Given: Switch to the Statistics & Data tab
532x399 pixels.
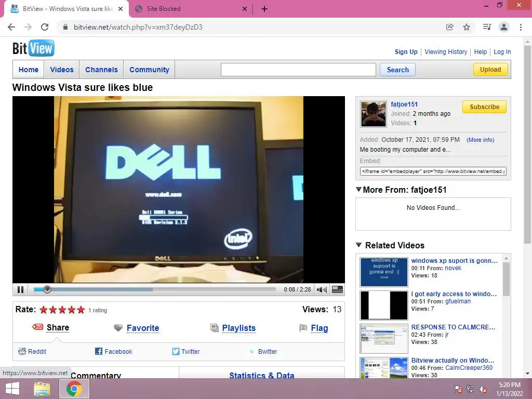Looking at the screenshot, I should pos(262,375).
